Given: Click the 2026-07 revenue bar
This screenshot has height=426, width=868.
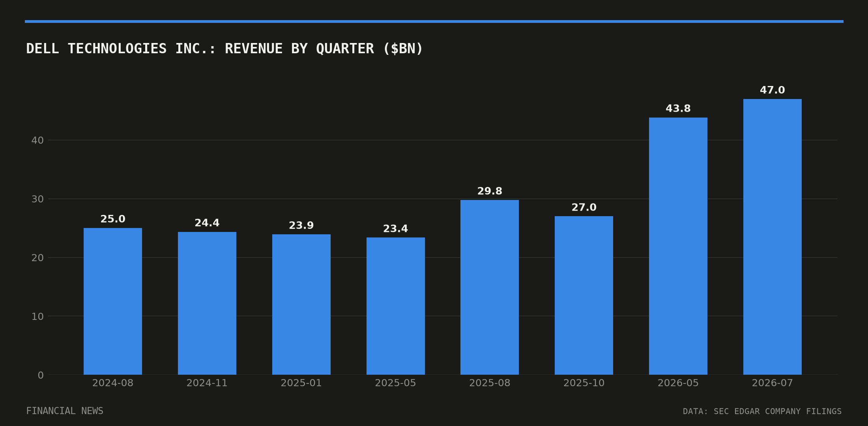Looking at the screenshot, I should (773, 237).
